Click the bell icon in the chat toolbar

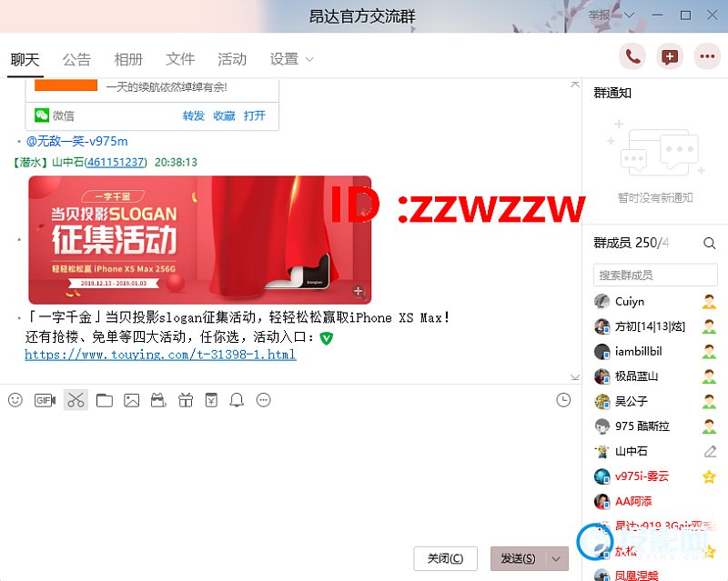[237, 400]
